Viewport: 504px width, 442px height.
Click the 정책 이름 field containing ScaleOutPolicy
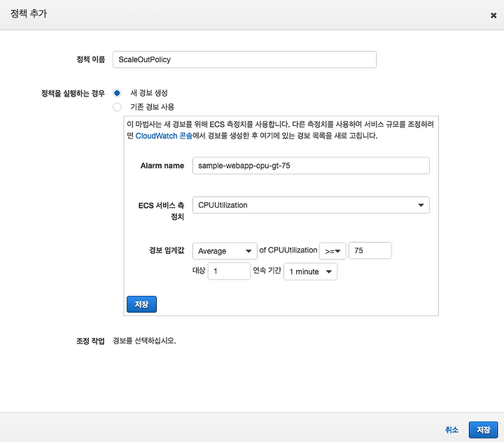point(244,59)
